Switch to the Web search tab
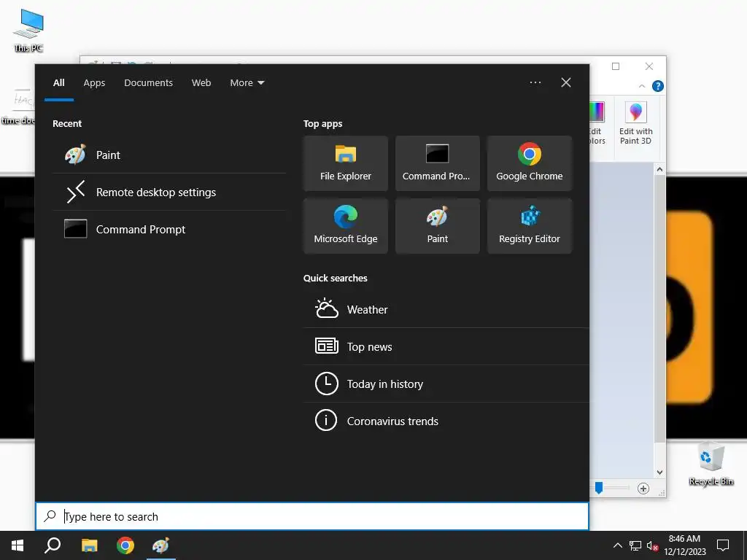The width and height of the screenshot is (747, 560). (201, 83)
